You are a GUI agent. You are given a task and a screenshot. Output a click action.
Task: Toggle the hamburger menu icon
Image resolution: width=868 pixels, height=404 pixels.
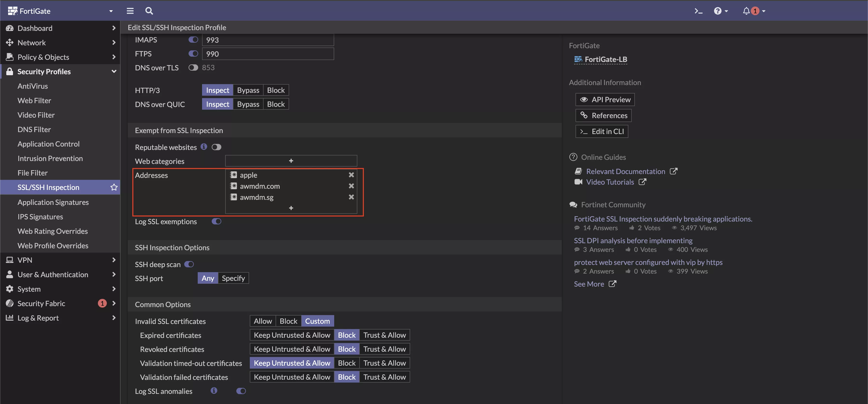[x=130, y=11]
